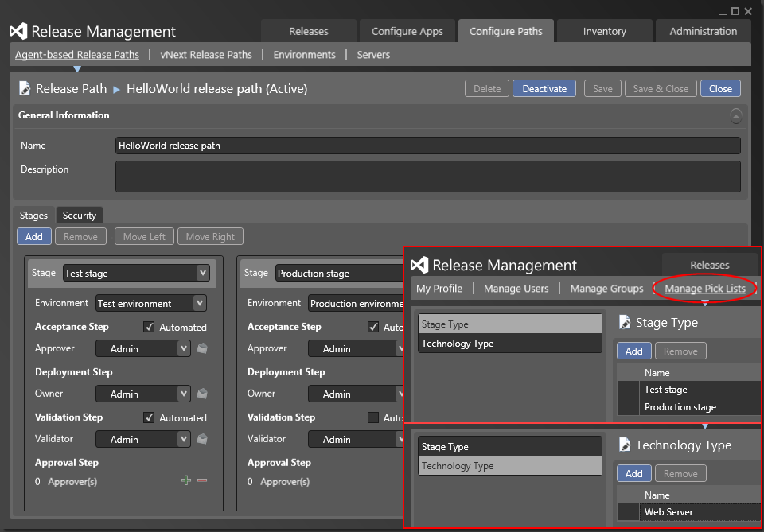Click the blue Close button
Viewport: 764px width, 532px height.
point(720,88)
